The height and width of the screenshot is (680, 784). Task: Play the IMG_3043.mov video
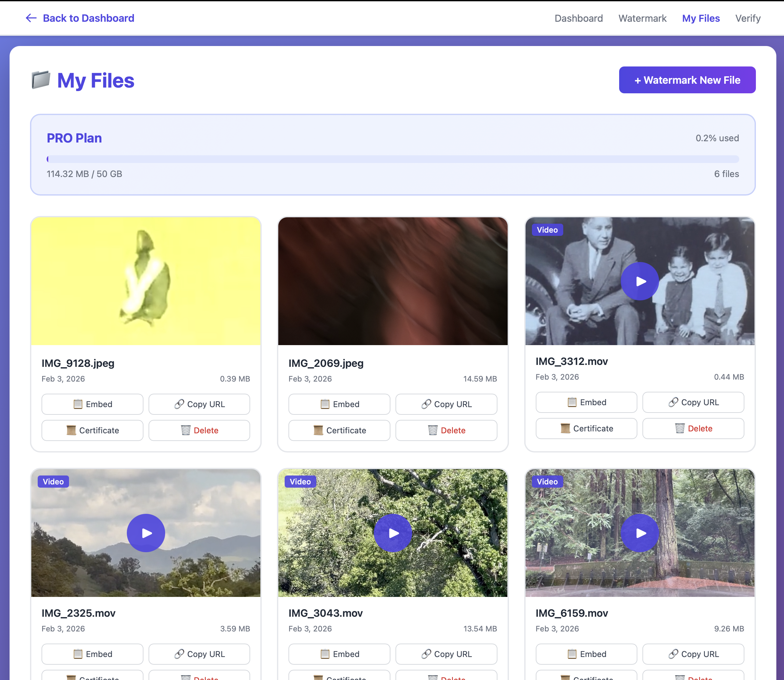click(393, 533)
